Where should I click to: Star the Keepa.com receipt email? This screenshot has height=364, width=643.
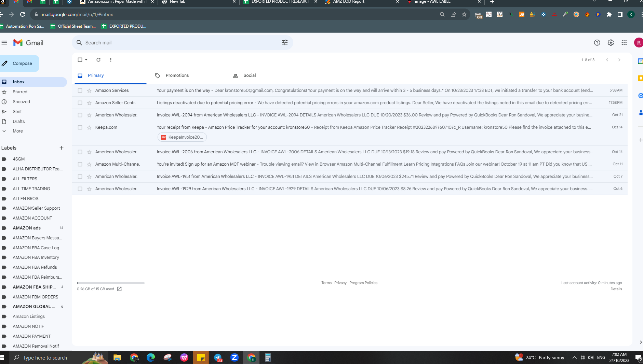[x=89, y=127]
